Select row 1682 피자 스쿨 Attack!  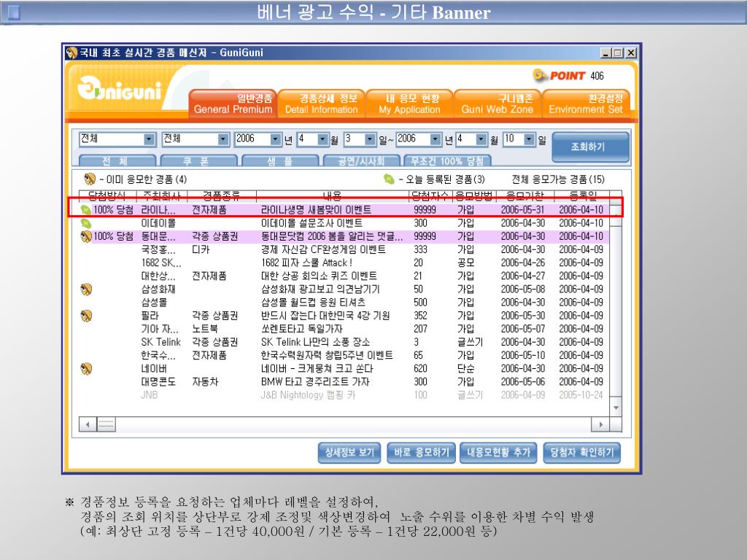click(344, 262)
